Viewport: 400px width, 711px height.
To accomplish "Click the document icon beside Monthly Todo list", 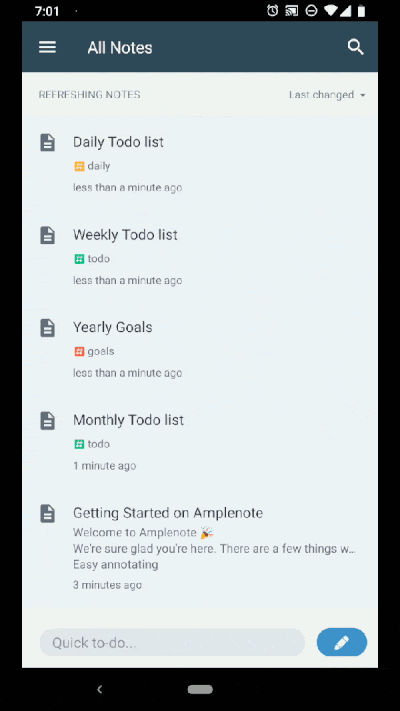I will 48,421.
